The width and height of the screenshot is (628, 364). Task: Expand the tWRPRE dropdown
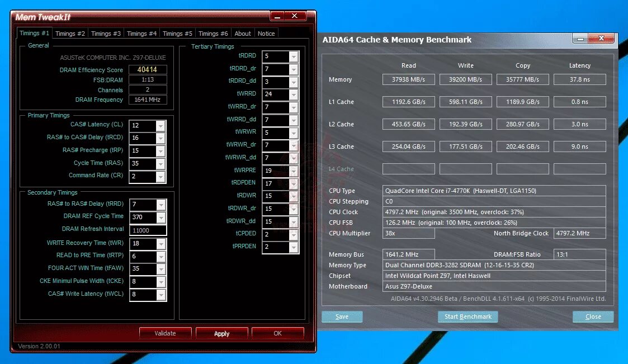294,171
